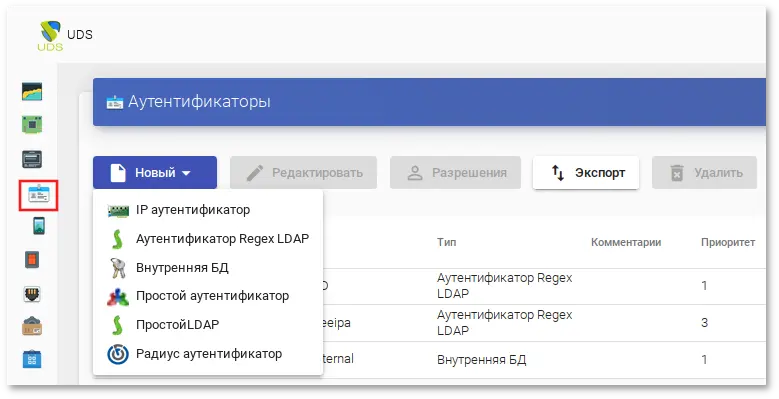The height and width of the screenshot is (399, 779).
Task: Click the round blue Radius icon
Action: (118, 355)
